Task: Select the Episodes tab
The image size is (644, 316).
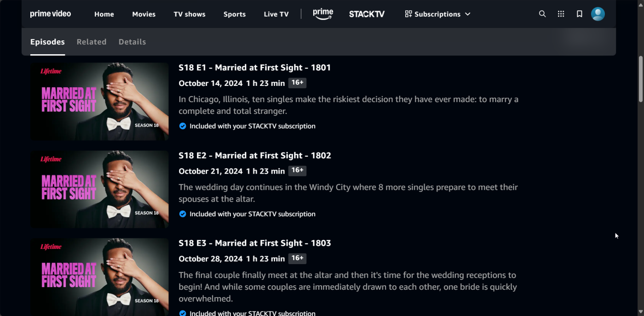Action: pos(47,42)
